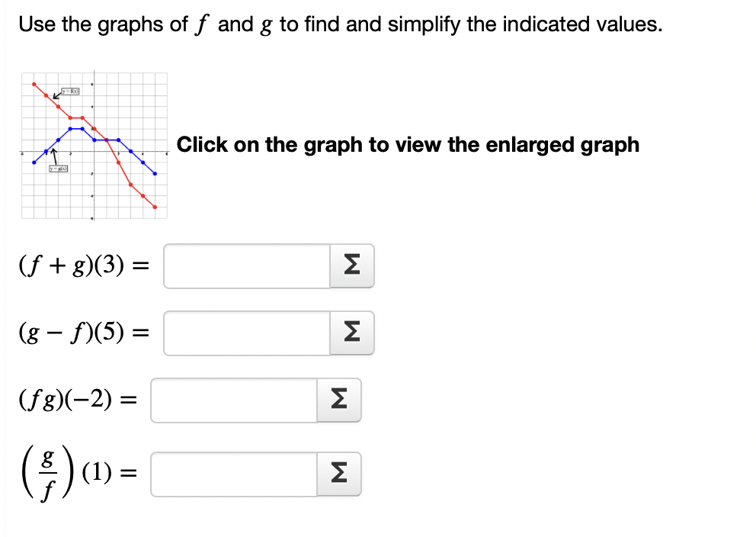Click the Σ icon beside the (fg)(−2) field
Viewport: 756px width, 537px height.
click(340, 400)
